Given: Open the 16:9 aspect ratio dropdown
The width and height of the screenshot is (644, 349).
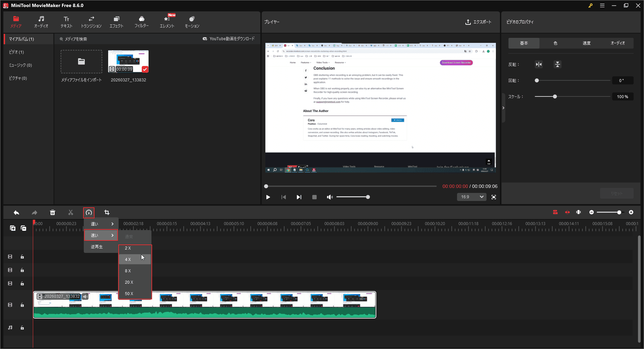Looking at the screenshot, I should pyautogui.click(x=471, y=197).
